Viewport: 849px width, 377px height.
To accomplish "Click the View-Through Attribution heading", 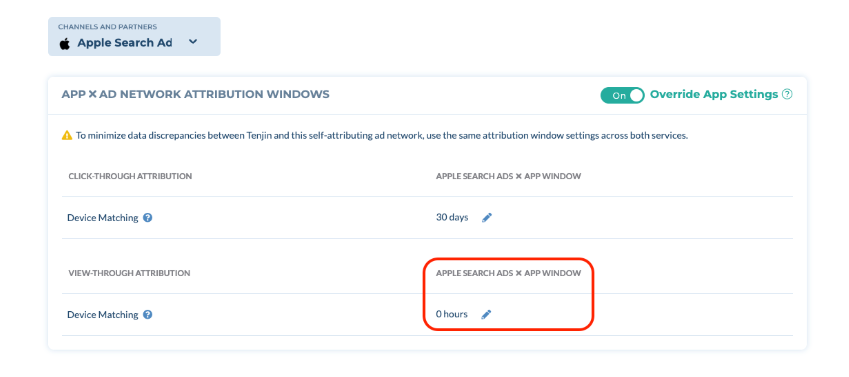I will tap(129, 273).
